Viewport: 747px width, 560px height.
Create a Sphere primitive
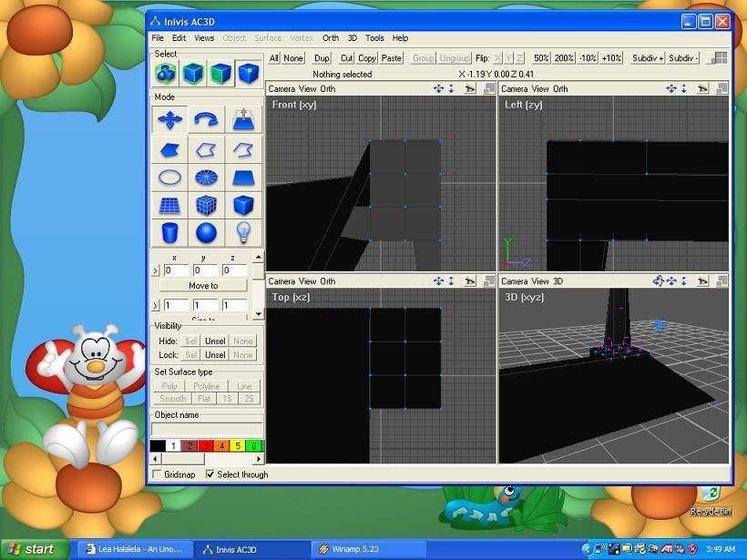tap(206, 233)
